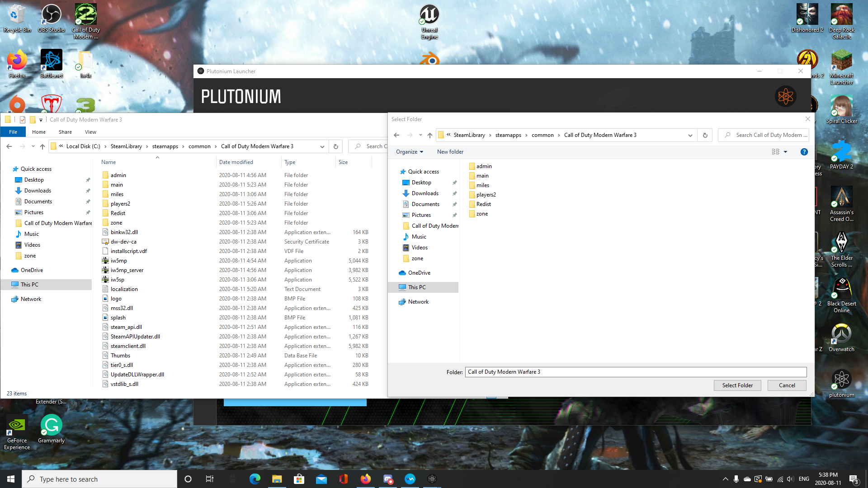
Task: Open the Organize dropdown menu
Action: tap(410, 152)
